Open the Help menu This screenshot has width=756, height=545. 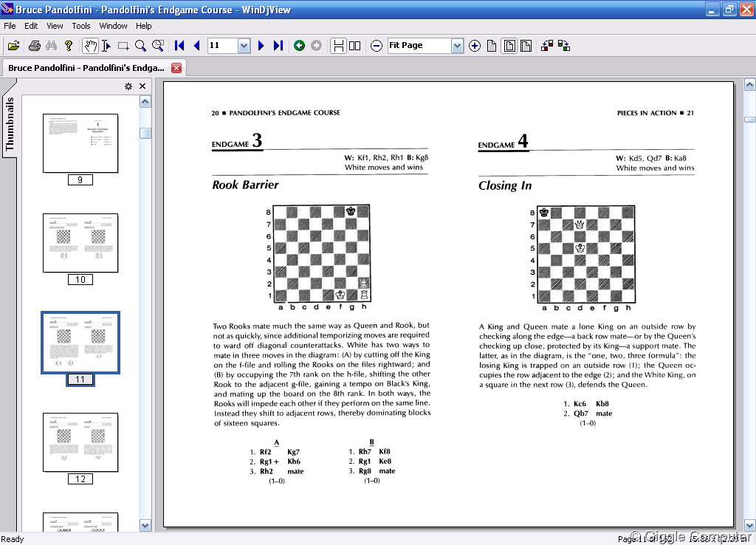(x=143, y=26)
